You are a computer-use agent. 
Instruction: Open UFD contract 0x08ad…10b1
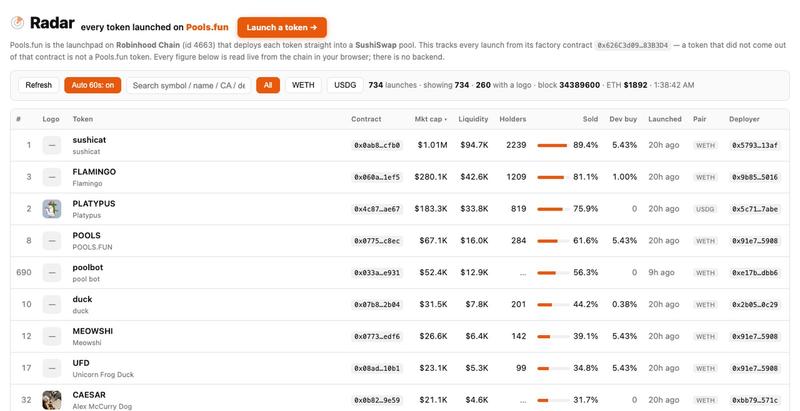pos(377,368)
